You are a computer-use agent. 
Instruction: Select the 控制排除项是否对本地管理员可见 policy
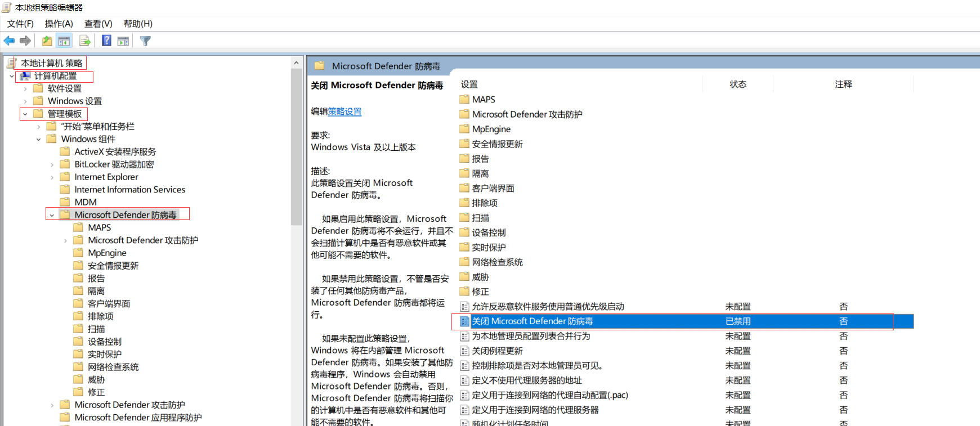point(537,366)
